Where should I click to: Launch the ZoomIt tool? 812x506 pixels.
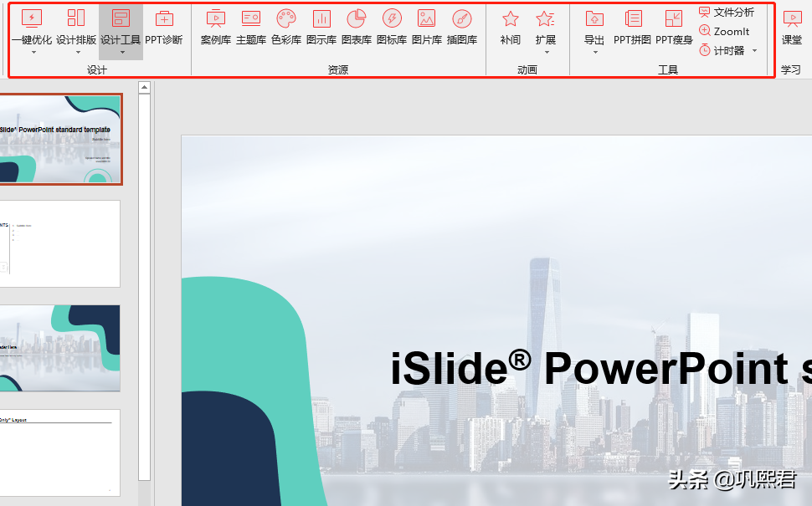coord(724,31)
